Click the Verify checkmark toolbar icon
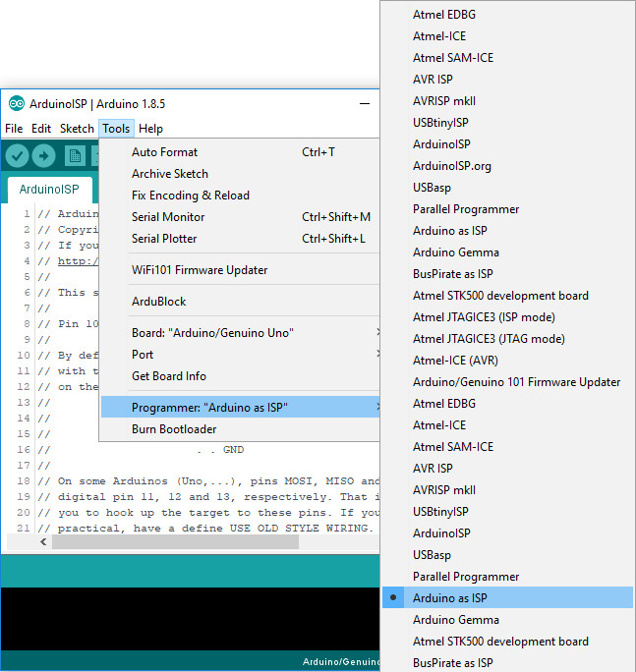Viewport: 636px width, 672px height. coord(17,155)
